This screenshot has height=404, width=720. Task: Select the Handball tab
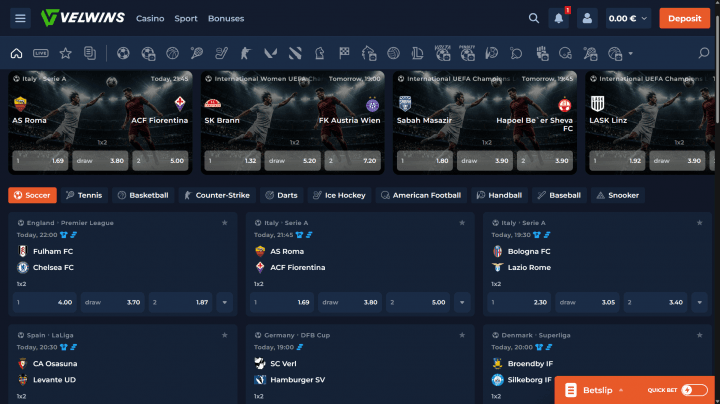tap(500, 195)
